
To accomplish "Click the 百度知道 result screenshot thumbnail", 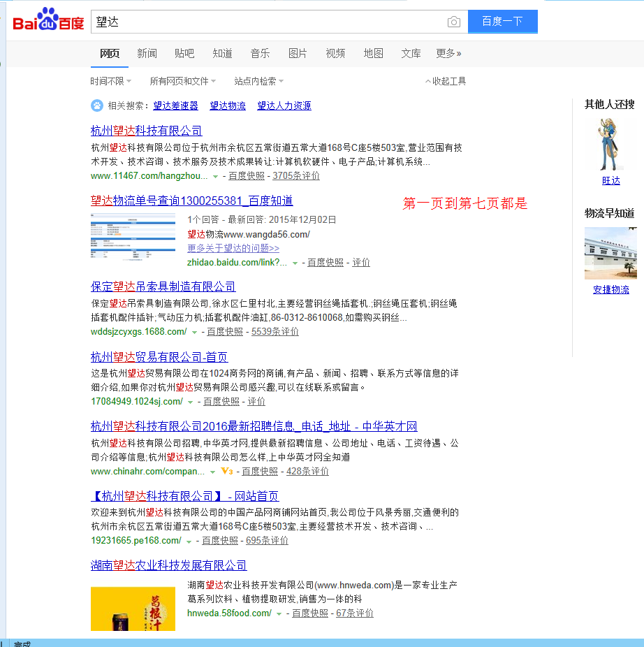I will coord(133,238).
